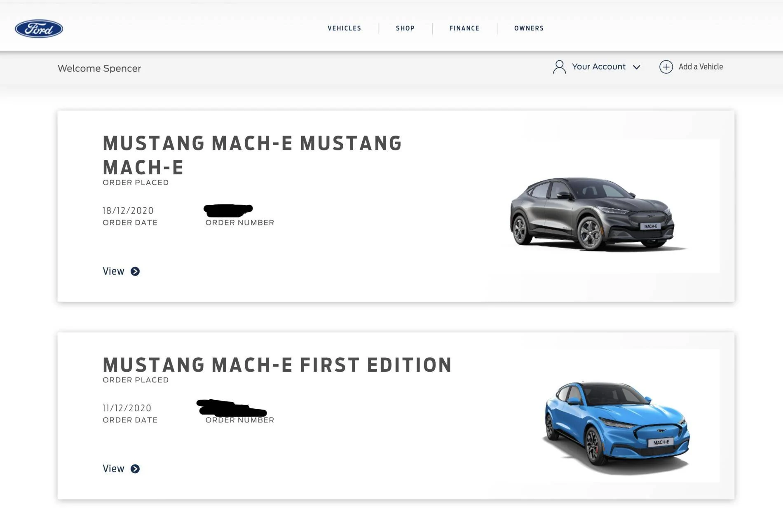Image resolution: width=783 pixels, height=532 pixels.
Task: View the Mustang Mach-E order from 18/12/2020
Action: [113, 271]
